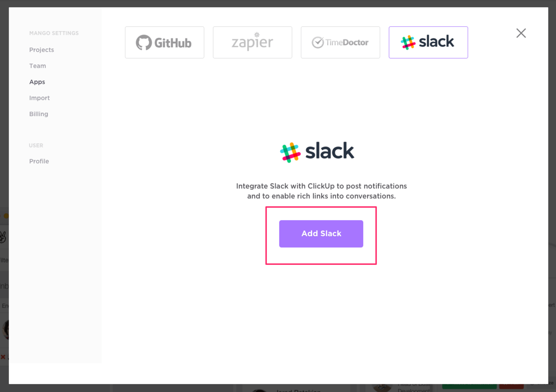Click the red X icon behind dialog

[3, 357]
